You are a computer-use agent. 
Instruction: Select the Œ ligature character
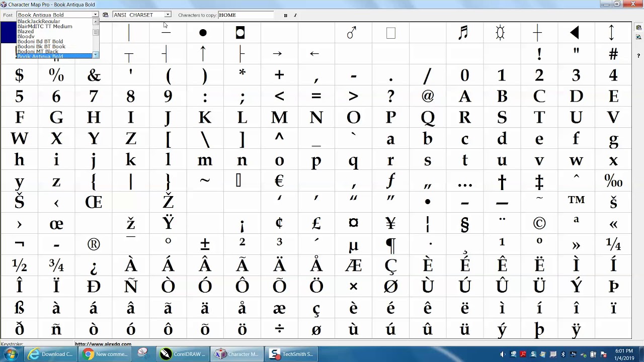[94, 202]
